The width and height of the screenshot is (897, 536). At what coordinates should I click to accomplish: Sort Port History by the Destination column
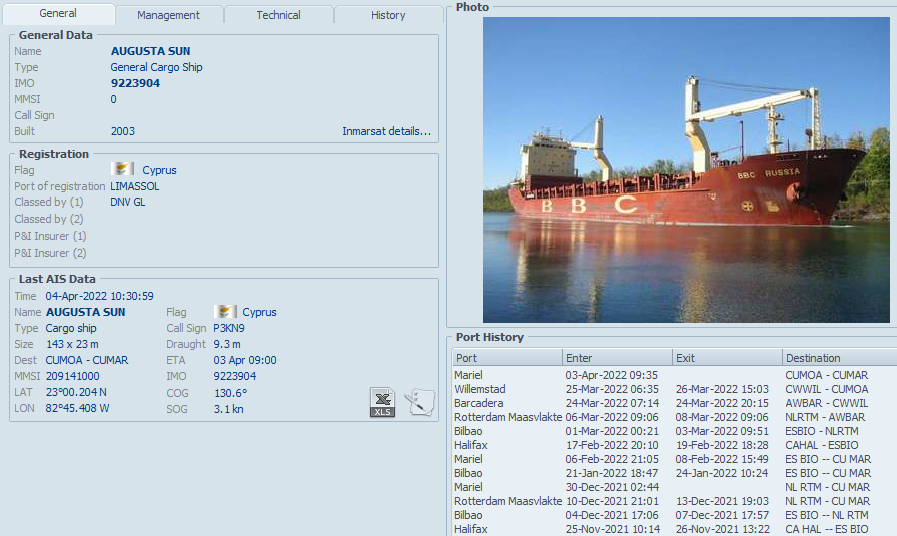pos(839,358)
